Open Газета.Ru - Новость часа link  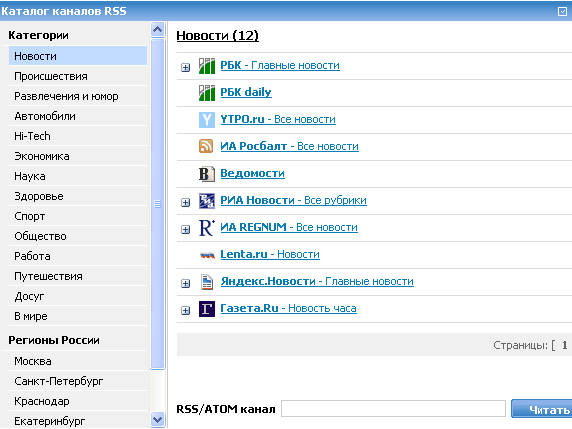click(288, 308)
